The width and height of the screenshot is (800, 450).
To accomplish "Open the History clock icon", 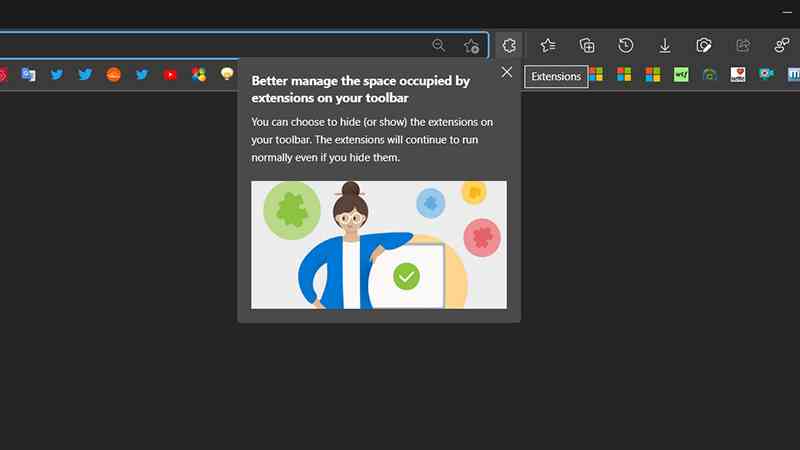I will point(626,45).
